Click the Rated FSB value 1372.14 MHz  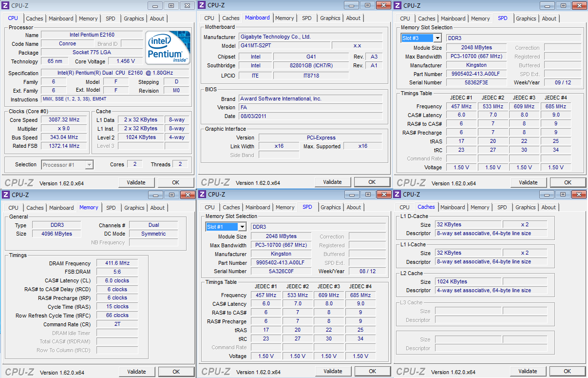point(64,146)
